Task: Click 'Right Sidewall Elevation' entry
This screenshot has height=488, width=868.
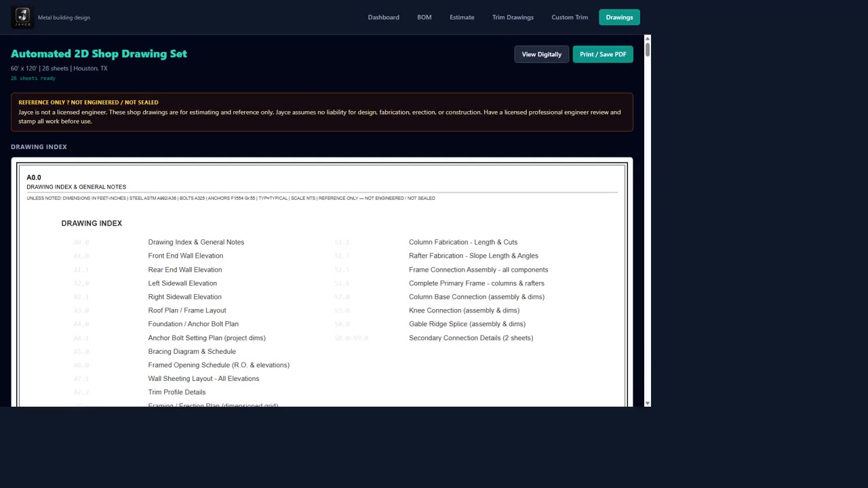Action: [x=184, y=297]
